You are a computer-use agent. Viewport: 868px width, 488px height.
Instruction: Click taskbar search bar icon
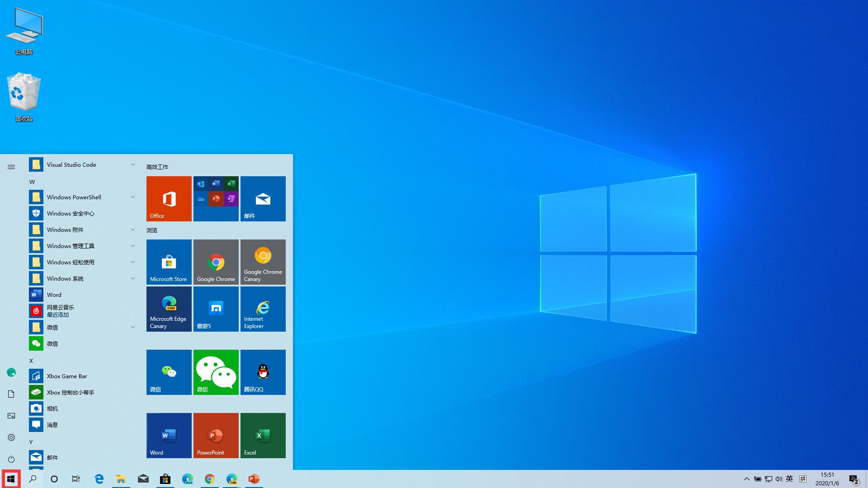pos(32,479)
